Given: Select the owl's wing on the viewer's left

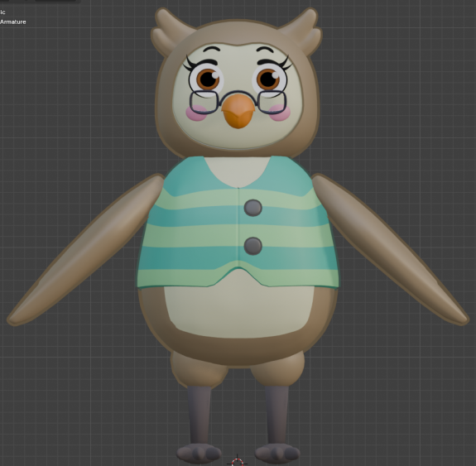Looking at the screenshot, I should [x=87, y=249].
